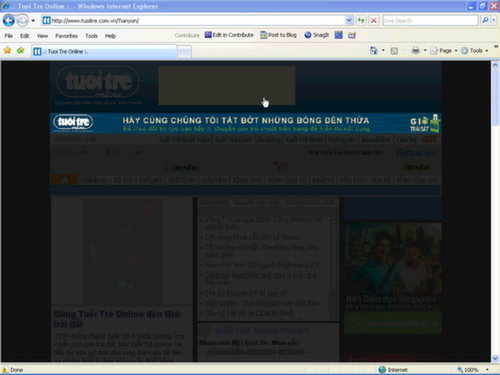The width and height of the screenshot is (500, 375).
Task: Open the Favorites menu
Action: [x=66, y=36]
